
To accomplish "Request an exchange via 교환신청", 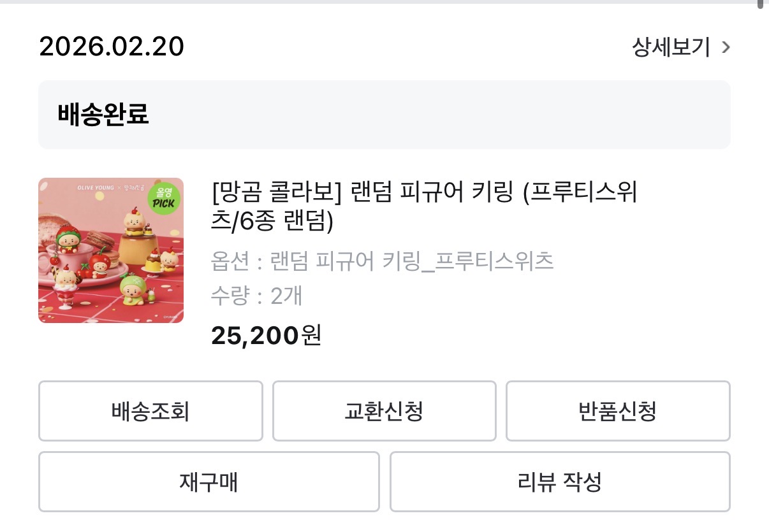I will 384,411.
